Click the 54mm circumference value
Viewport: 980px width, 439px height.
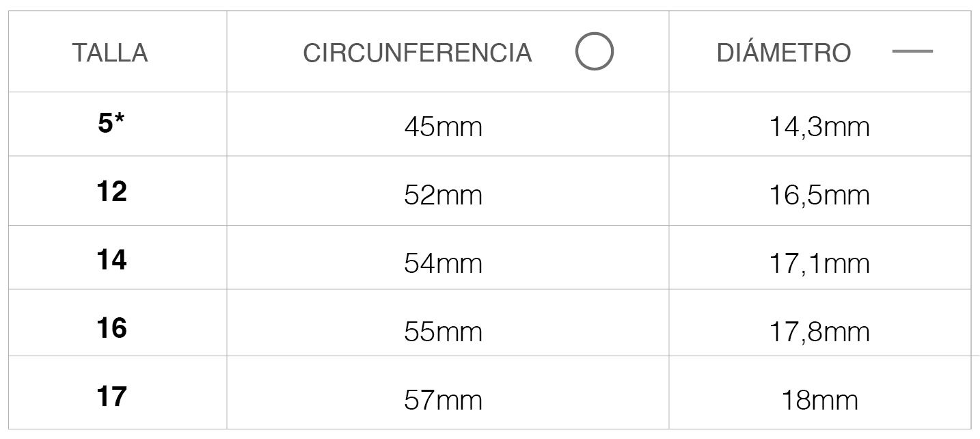click(x=443, y=264)
